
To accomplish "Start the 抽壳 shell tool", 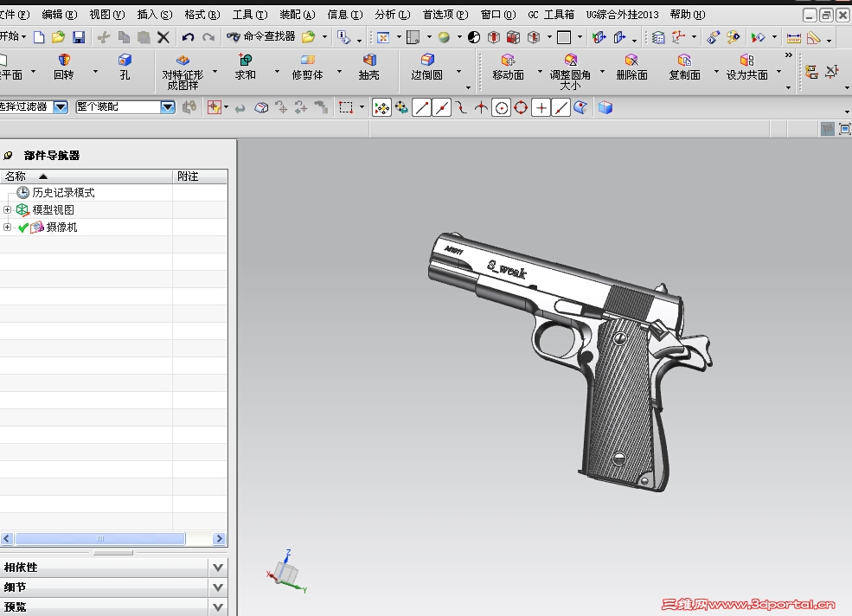I will 369,67.
